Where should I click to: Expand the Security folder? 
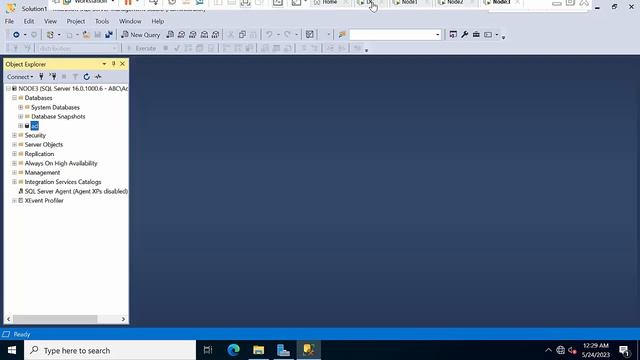pyautogui.click(x=14, y=135)
